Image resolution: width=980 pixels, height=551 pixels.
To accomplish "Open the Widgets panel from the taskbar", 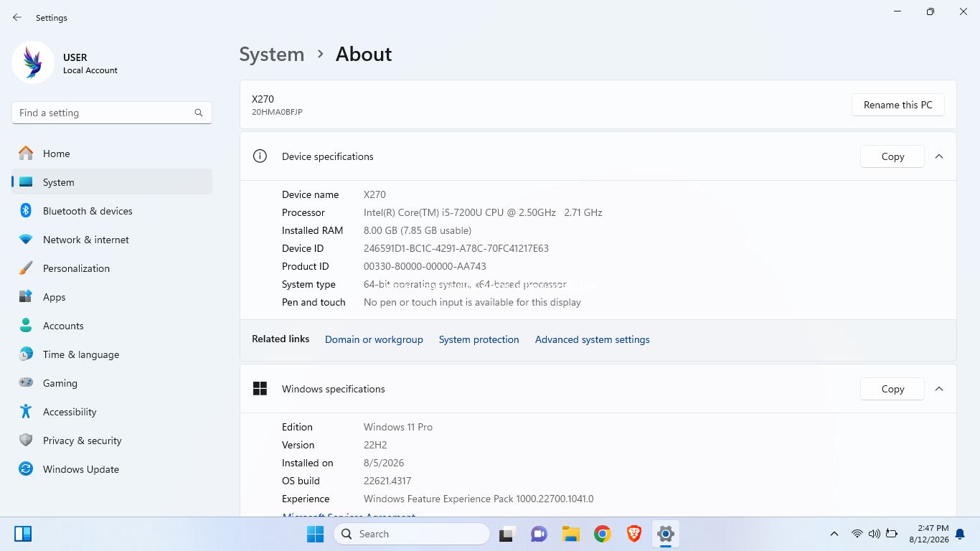I will tap(23, 534).
